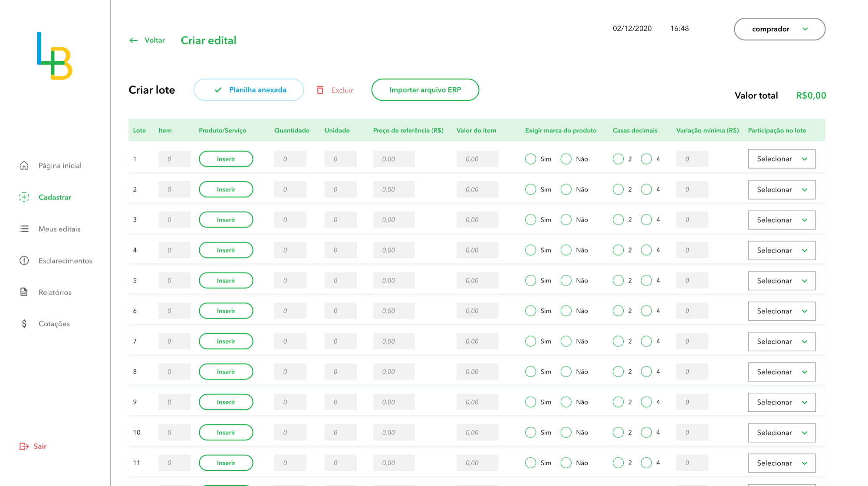The width and height of the screenshot is (868, 486).
Task: Click the Criar edital page title
Action: [x=209, y=40]
